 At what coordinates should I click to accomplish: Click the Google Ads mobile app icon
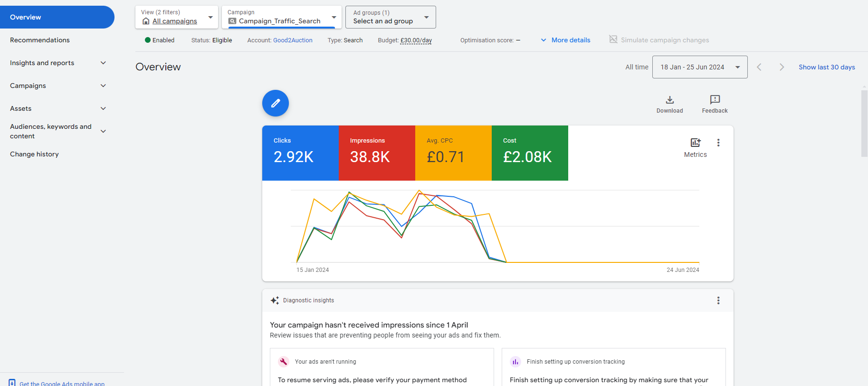tap(12, 383)
